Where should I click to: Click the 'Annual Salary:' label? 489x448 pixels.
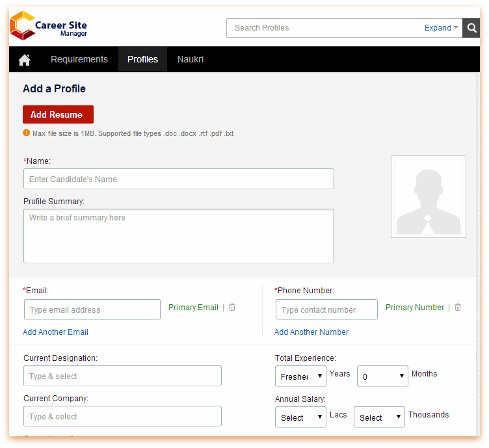click(300, 399)
